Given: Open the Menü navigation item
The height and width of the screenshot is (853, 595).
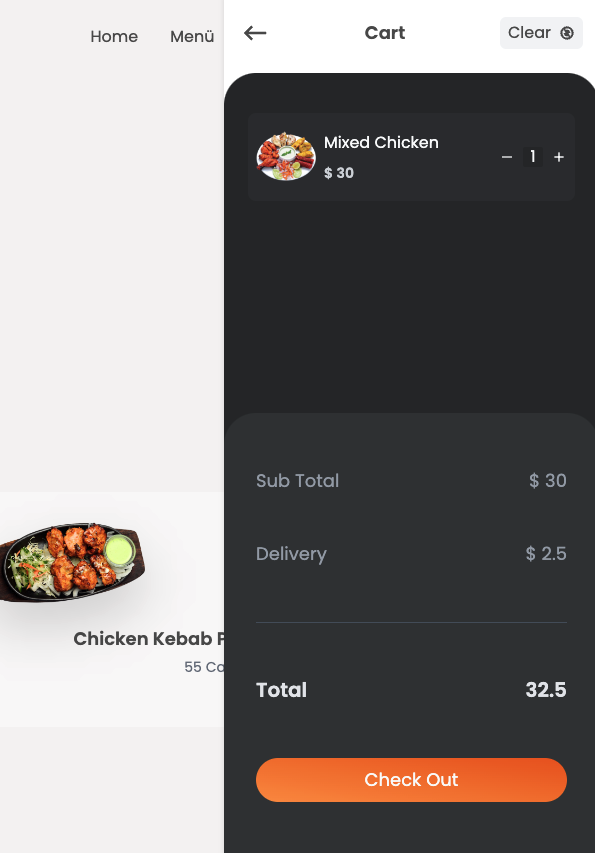Looking at the screenshot, I should coord(191,36).
